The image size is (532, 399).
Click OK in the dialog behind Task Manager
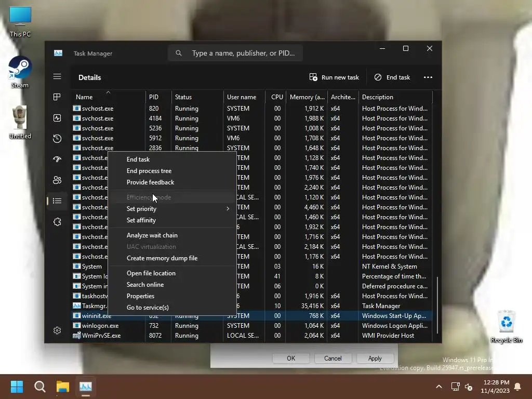pyautogui.click(x=291, y=358)
